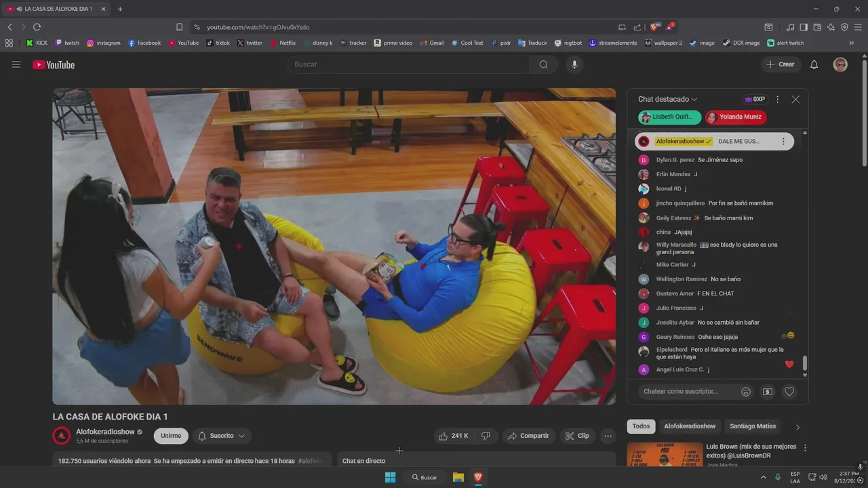Open the Alofokeradioshow channel name link
The width and height of the screenshot is (868, 488).
[105, 432]
